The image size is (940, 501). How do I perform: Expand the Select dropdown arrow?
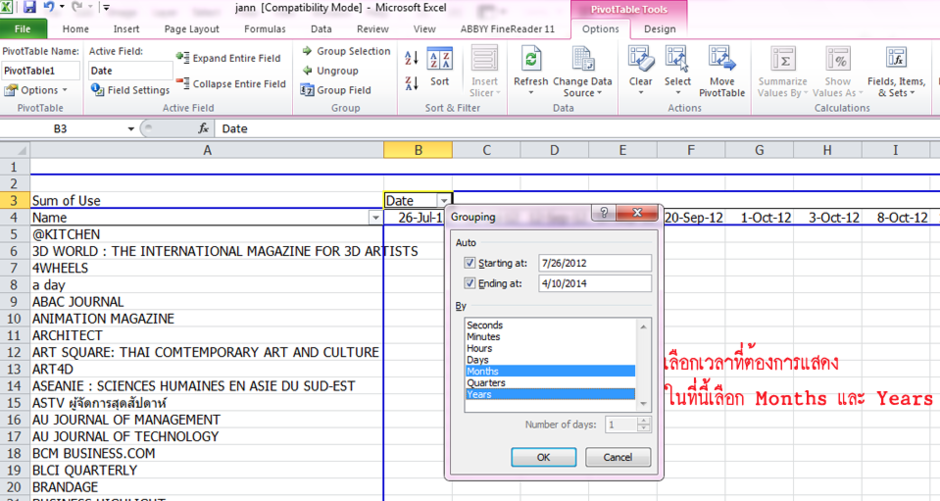[x=677, y=93]
